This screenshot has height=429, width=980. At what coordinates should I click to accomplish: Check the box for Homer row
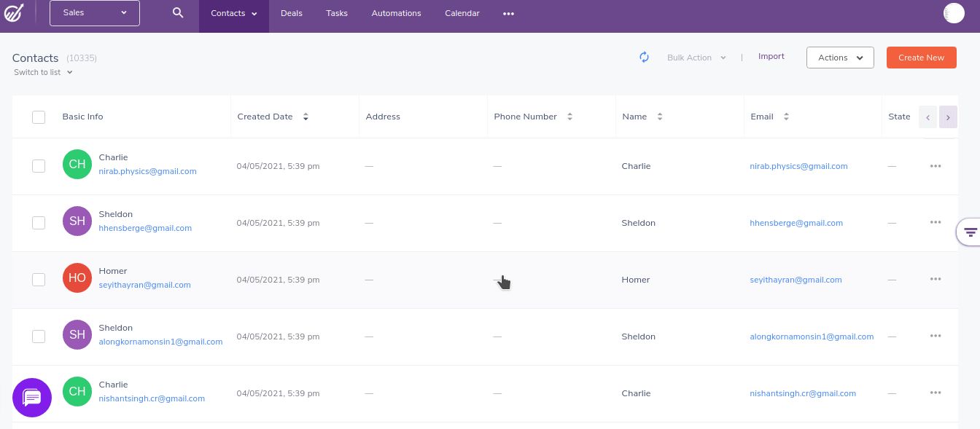[39, 280]
